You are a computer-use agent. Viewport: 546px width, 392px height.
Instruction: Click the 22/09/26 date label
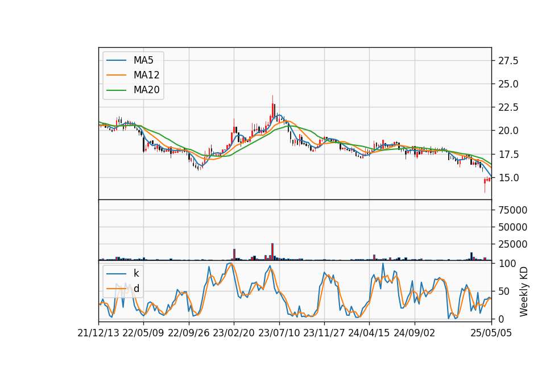pyautogui.click(x=188, y=333)
